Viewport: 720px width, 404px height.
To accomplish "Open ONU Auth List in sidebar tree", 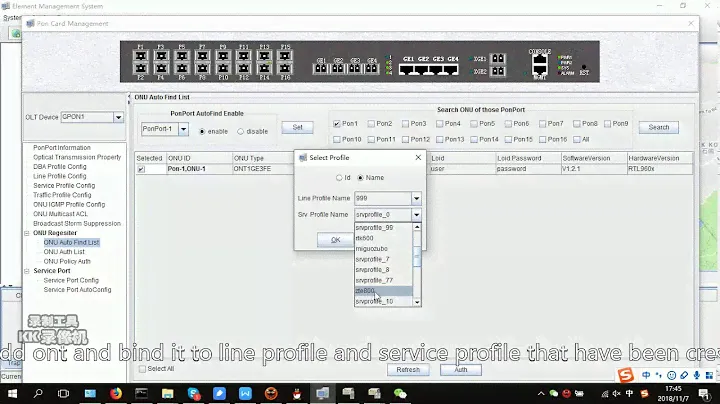I will tap(65, 252).
